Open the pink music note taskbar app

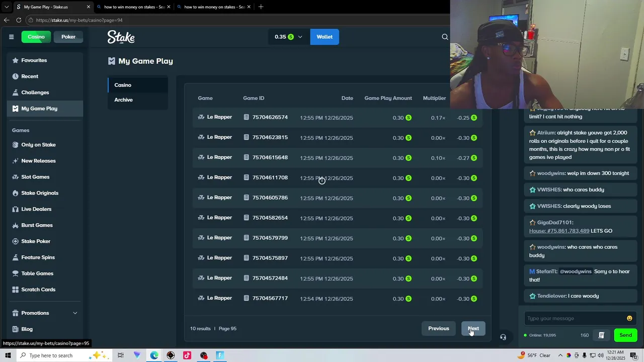pos(187,355)
